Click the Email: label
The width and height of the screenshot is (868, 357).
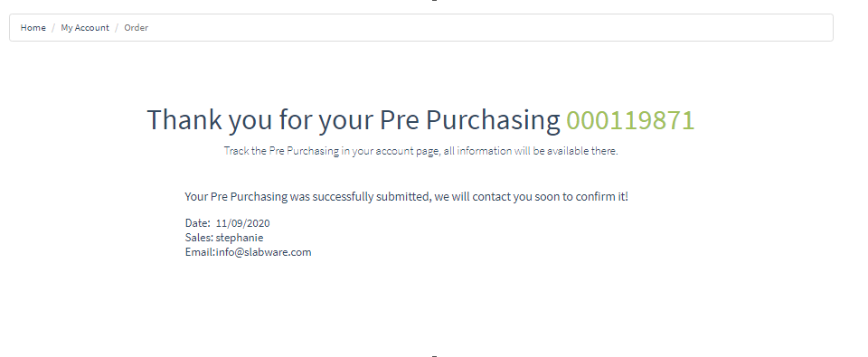(201, 252)
